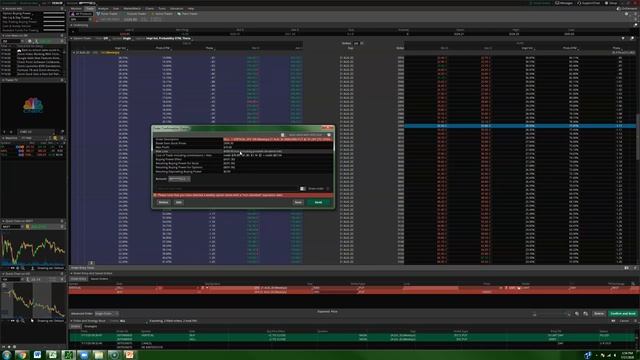Screen dimensions: 640x360
Task: Click the Live News gadget menu icon
Action: pos(62,36)
